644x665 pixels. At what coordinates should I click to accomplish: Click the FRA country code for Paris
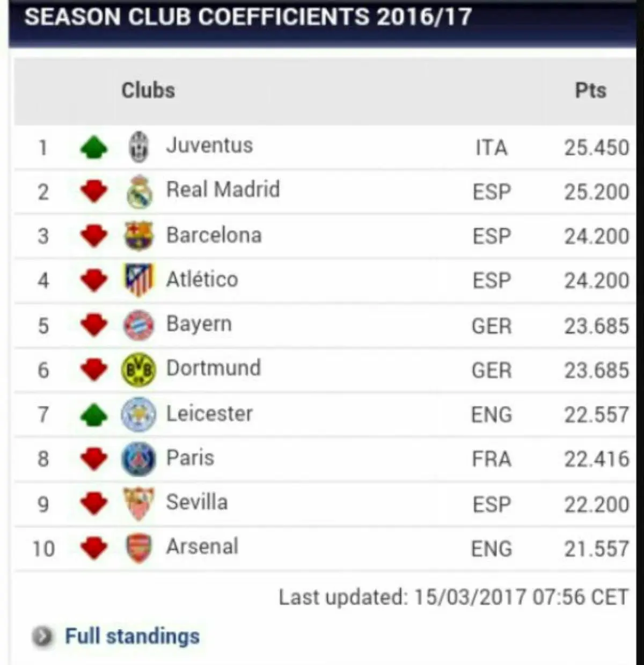pos(491,459)
